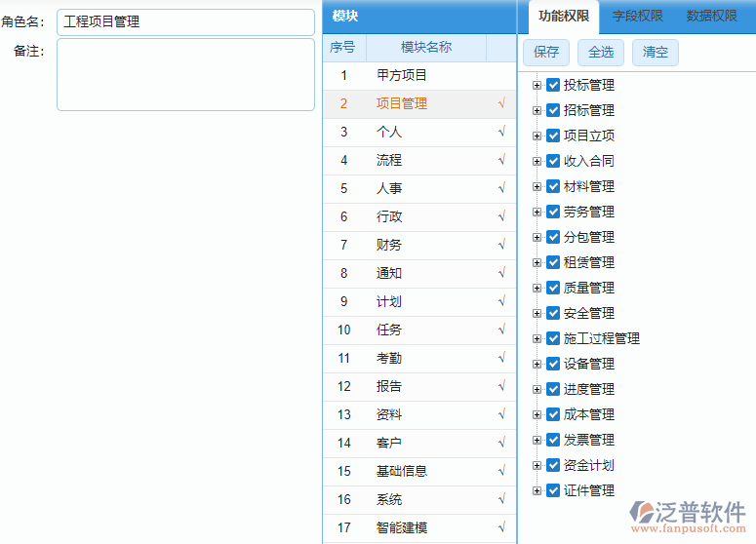Image resolution: width=756 pixels, height=544 pixels.
Task: Expand the 招标管理 tree node
Action: pyautogui.click(x=537, y=110)
